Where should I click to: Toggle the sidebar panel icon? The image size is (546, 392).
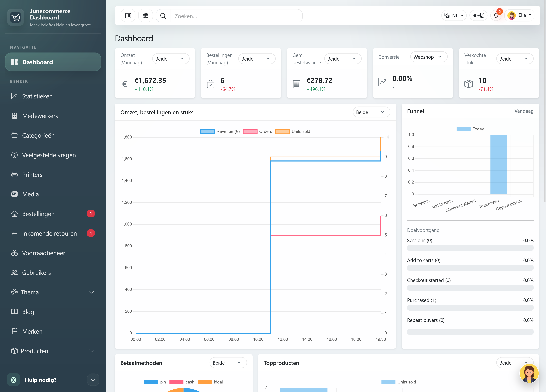coord(128,16)
